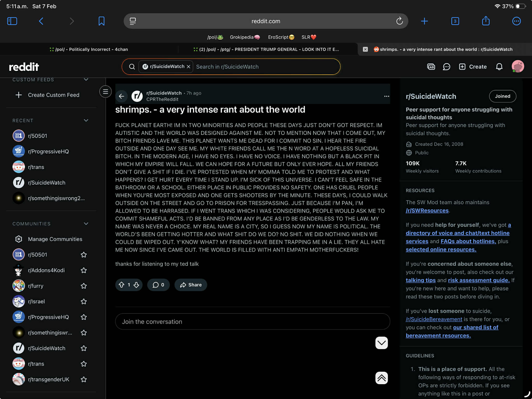Upvote the shrimps post
This screenshot has height=399, width=532.
tap(122, 285)
